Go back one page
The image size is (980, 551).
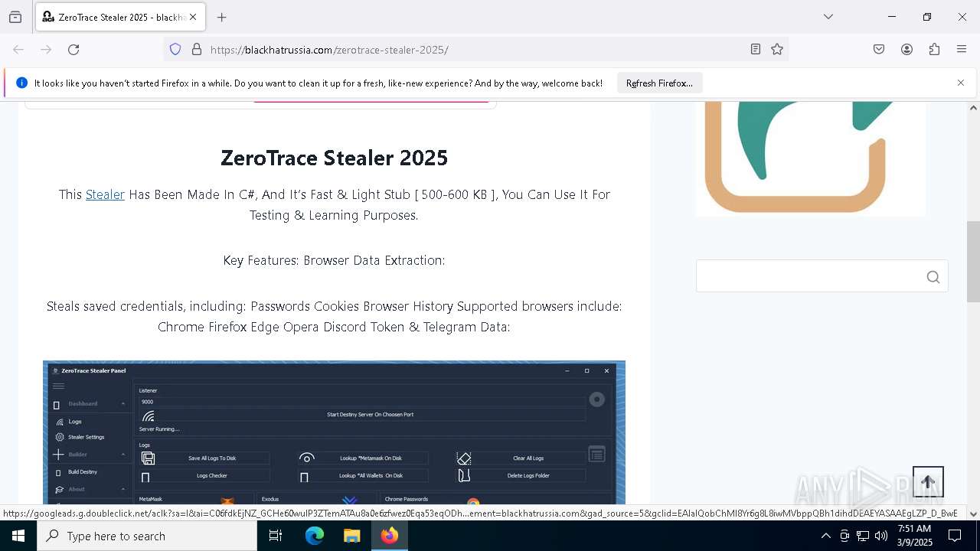18,50
